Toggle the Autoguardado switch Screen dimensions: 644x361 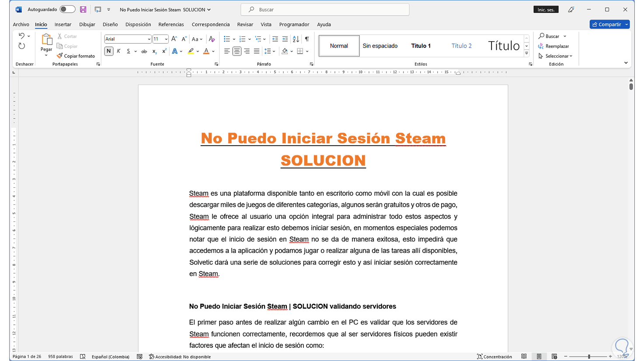point(67,9)
